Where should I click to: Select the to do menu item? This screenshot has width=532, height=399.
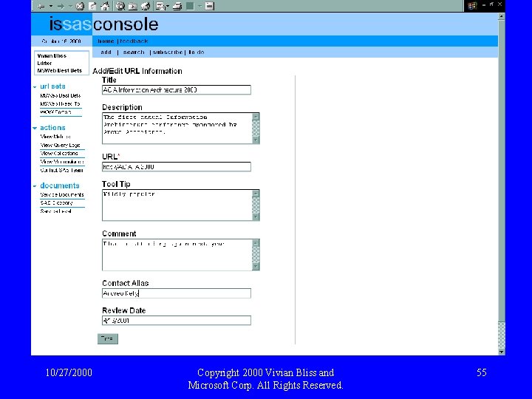[x=197, y=52]
